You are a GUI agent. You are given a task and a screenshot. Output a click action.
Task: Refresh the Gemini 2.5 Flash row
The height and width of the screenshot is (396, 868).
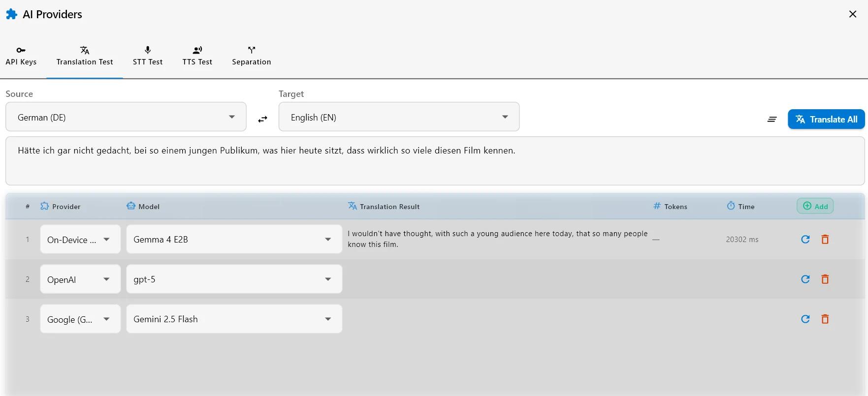pos(805,319)
